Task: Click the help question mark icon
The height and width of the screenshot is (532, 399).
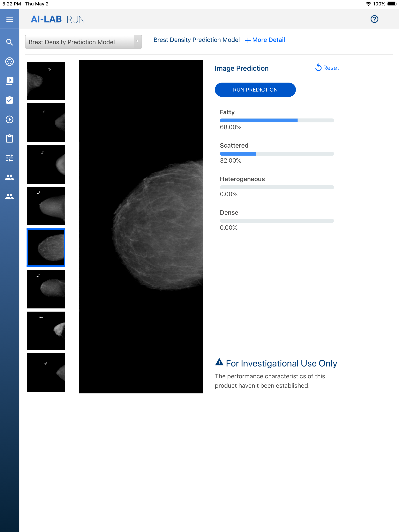Action: (374, 19)
